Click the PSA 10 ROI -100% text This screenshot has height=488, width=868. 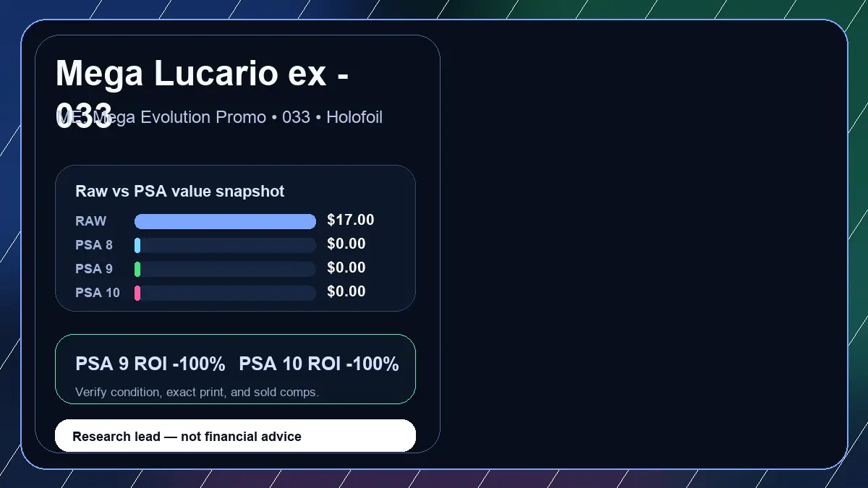coord(319,364)
